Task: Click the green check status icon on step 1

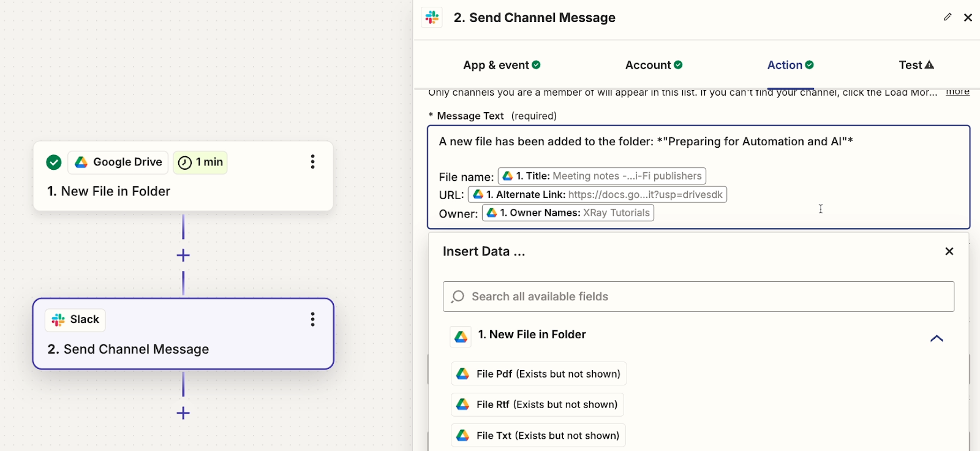Action: [54, 162]
